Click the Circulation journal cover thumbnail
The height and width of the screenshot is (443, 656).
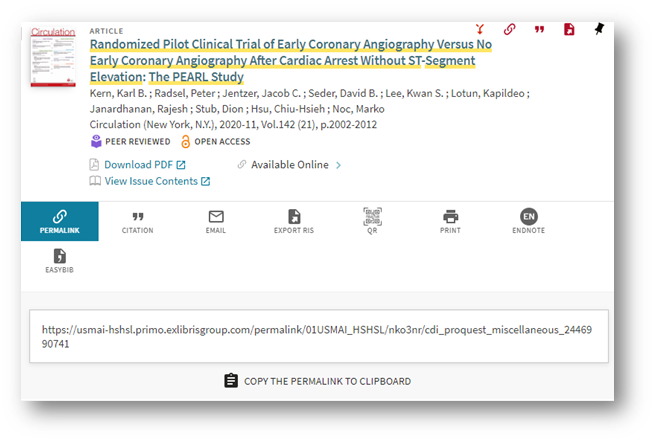pos(53,57)
